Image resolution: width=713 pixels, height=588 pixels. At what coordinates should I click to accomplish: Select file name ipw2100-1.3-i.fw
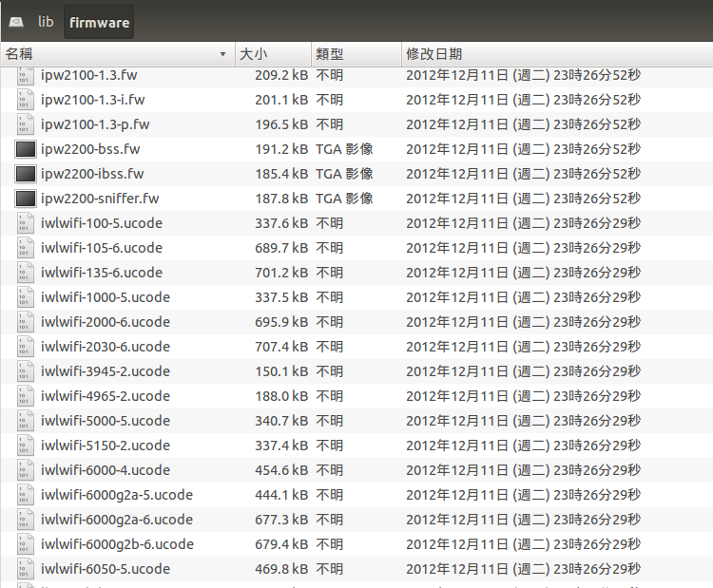[x=93, y=100]
